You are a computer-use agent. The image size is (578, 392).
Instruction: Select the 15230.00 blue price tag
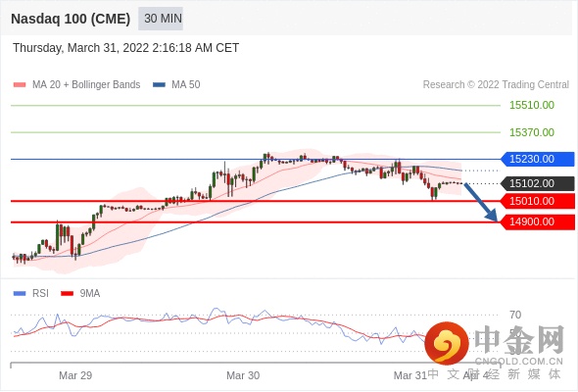pos(538,159)
